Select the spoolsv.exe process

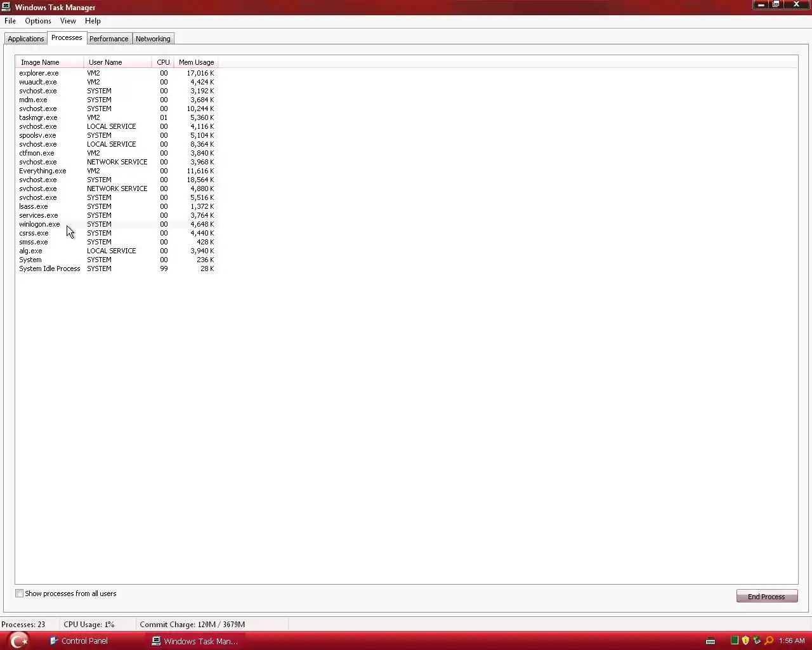click(x=117, y=135)
